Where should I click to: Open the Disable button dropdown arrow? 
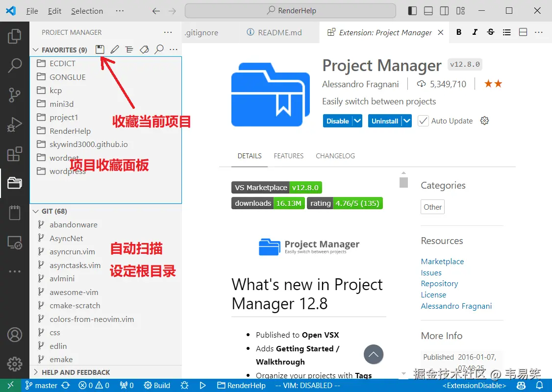click(x=357, y=121)
